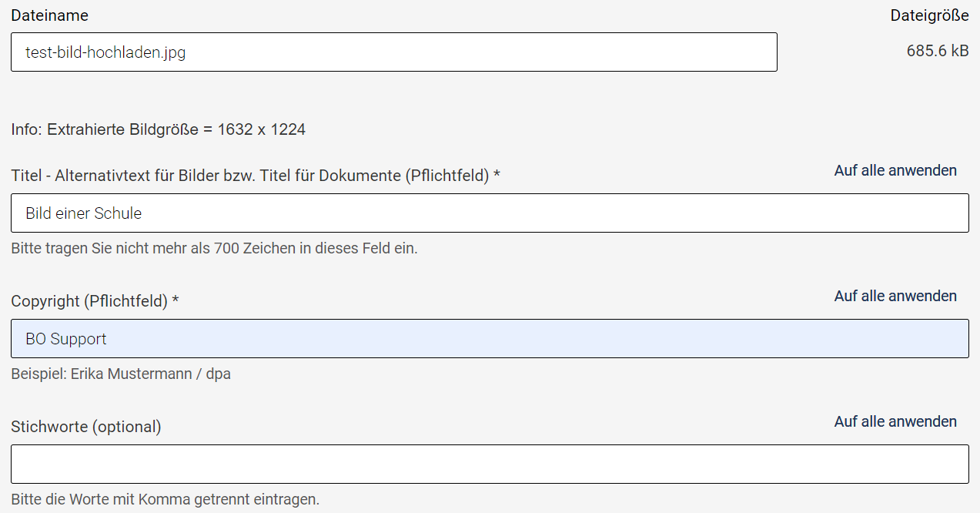Click the Titel Alternativtext field label

coord(254,175)
